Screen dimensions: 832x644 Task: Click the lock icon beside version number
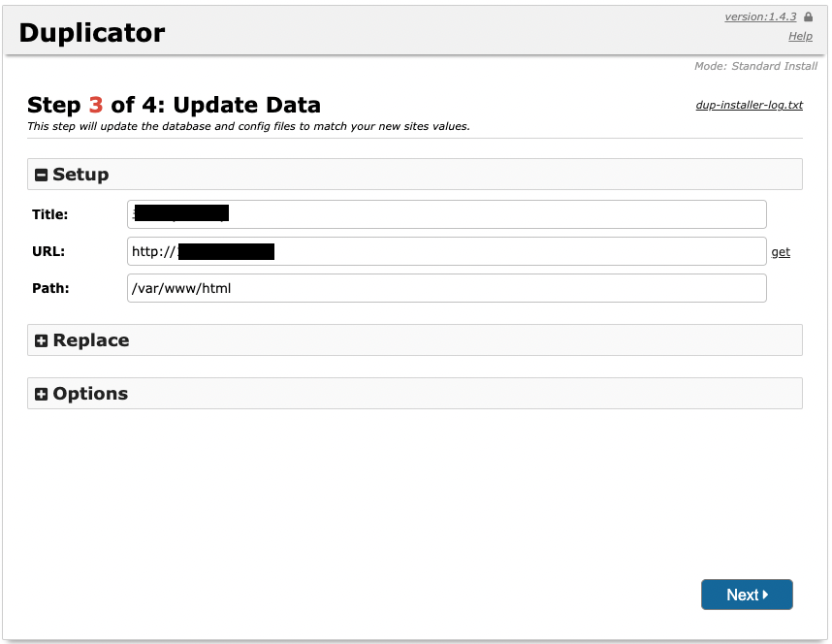pos(808,17)
